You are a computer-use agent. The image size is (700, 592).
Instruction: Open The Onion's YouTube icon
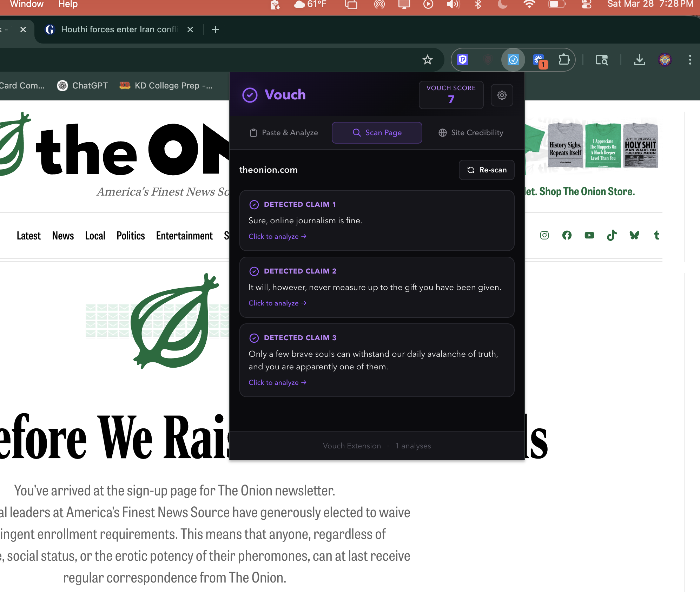[x=589, y=235]
